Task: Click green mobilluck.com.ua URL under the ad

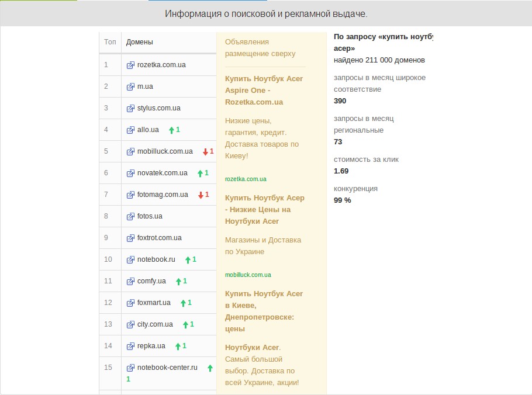Action: [x=248, y=275]
